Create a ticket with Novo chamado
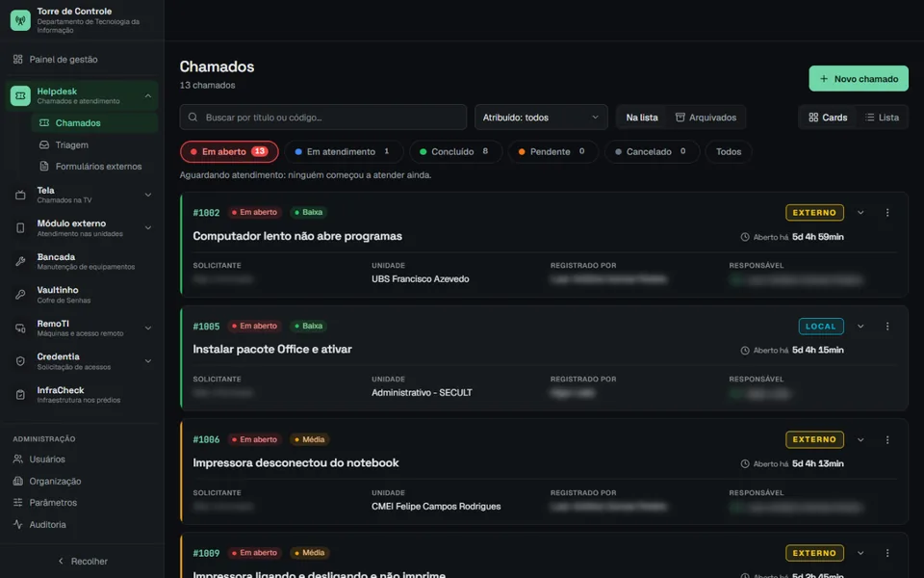The height and width of the screenshot is (578, 924). click(x=858, y=78)
